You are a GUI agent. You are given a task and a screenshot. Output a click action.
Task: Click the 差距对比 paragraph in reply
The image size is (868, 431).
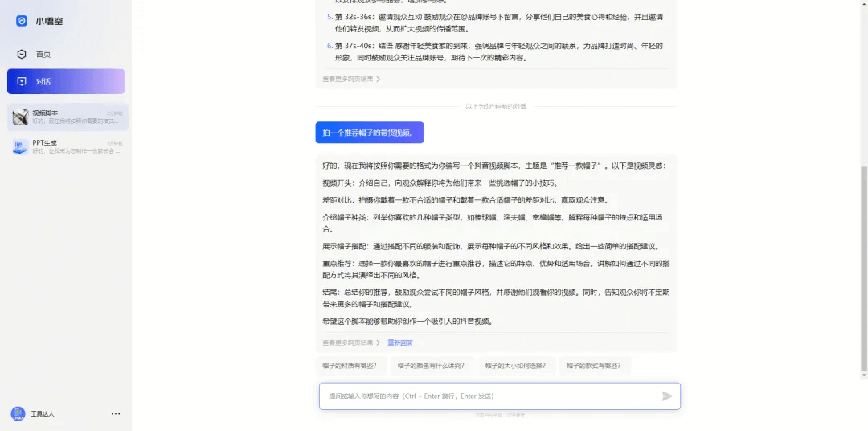click(465, 200)
